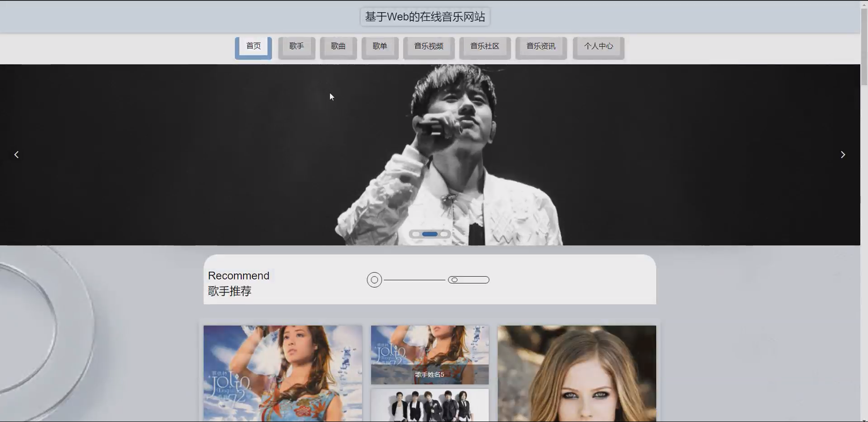
Task: Open the 首页 tab
Action: (x=254, y=47)
